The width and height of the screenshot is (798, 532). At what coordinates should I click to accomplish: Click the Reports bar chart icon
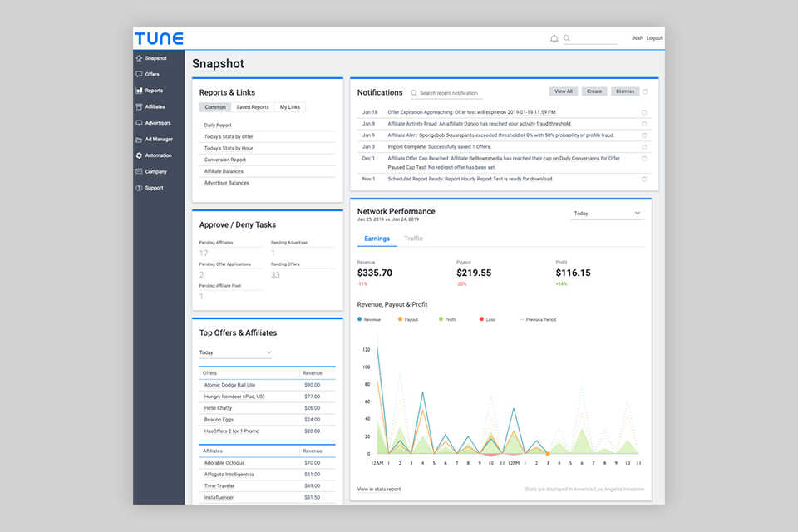pyautogui.click(x=139, y=91)
